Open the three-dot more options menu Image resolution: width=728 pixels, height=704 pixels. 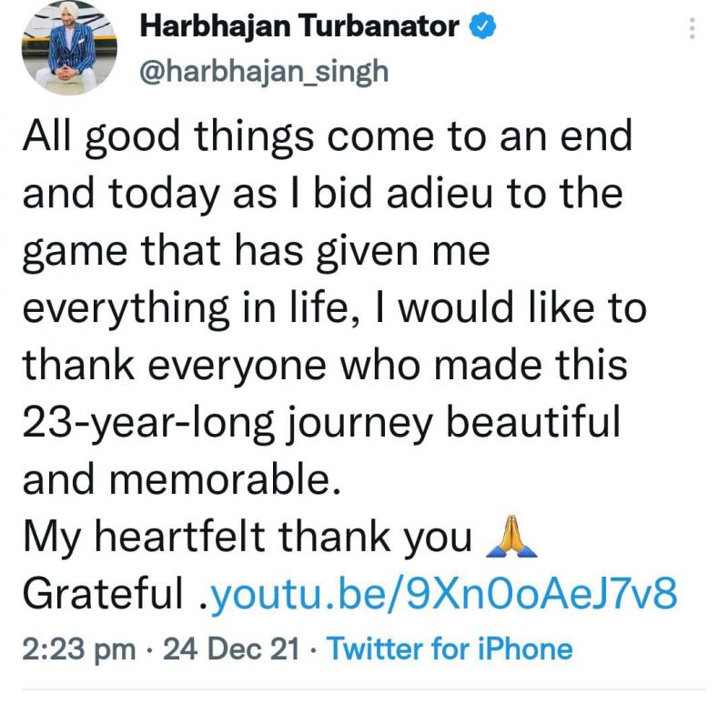693,31
